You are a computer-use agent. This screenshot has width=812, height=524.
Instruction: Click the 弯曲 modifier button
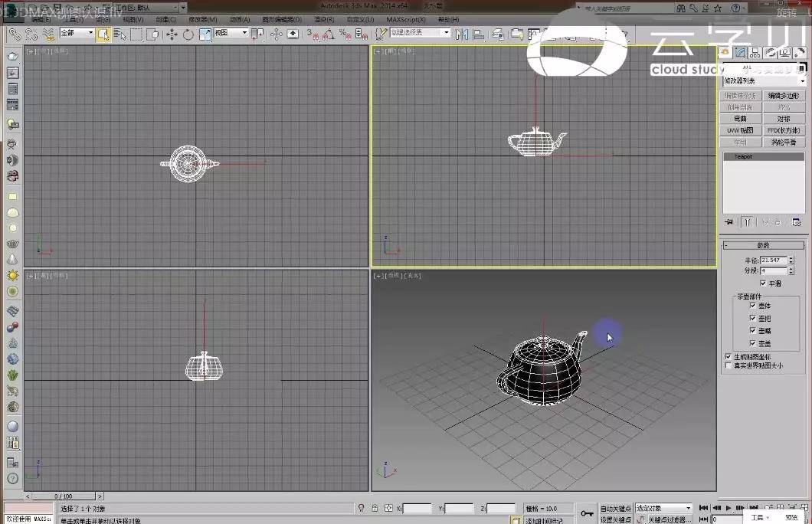(x=741, y=119)
